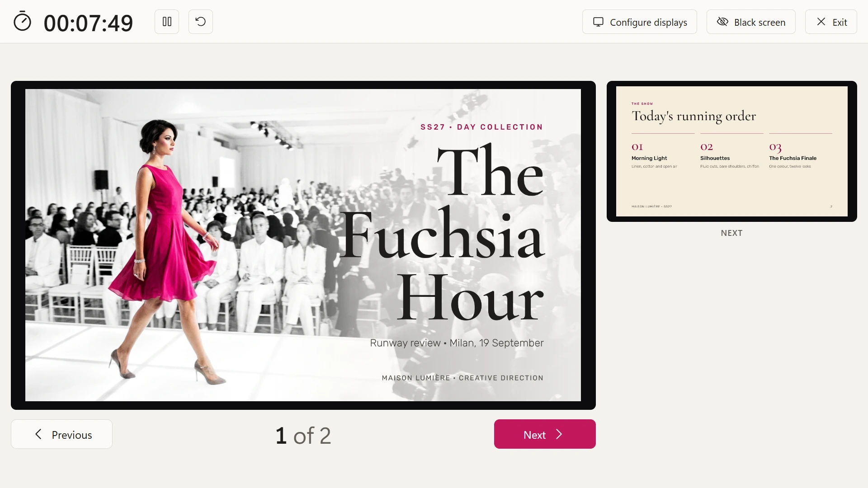Go to the Previous slide
This screenshot has width=868, height=488.
61,434
